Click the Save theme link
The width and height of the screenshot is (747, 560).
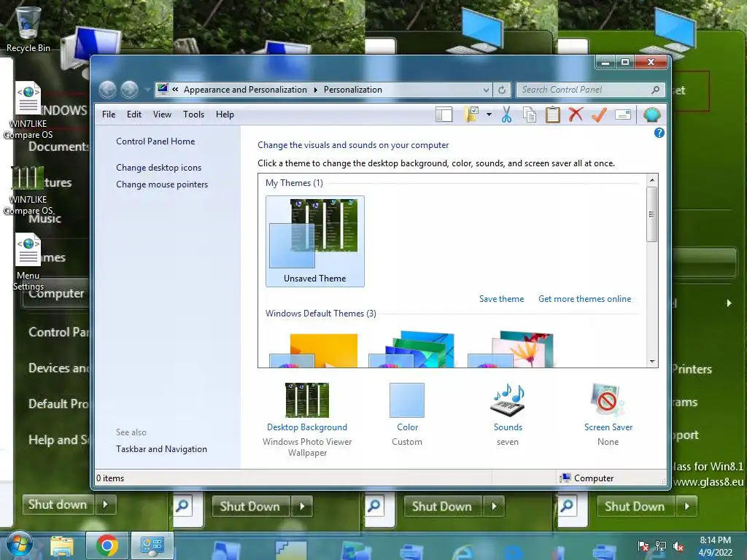501,298
